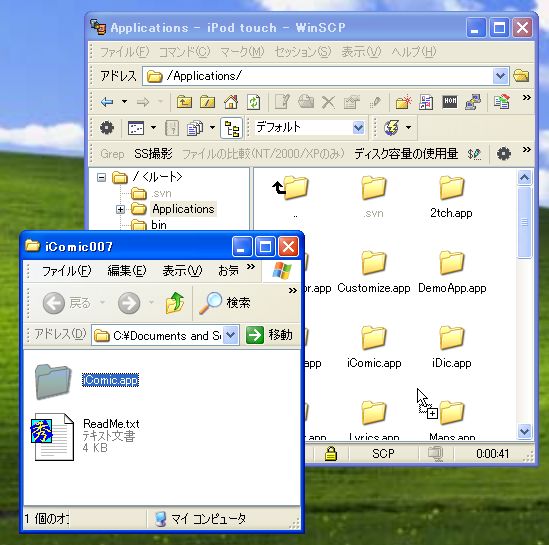Open the デフォルト transfer settings dropdown

coord(358,127)
